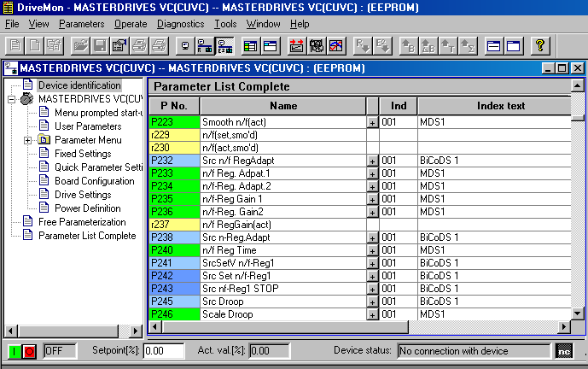Click the upload arrow ΔB icon
The image size is (588, 369).
tap(428, 46)
